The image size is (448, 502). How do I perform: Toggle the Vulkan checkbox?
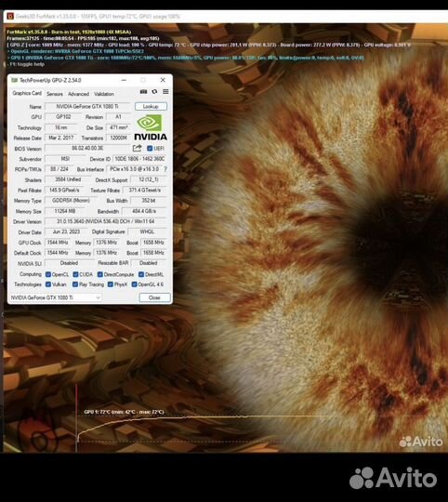click(x=48, y=284)
